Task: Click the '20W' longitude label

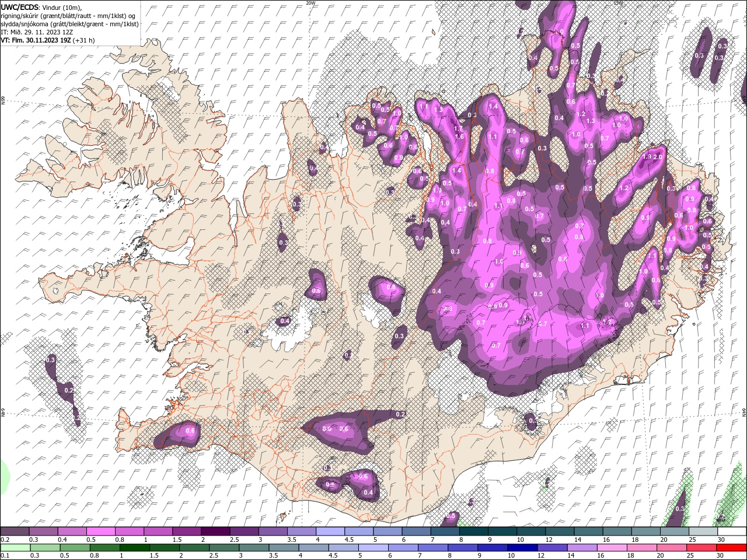Action: pos(310,3)
